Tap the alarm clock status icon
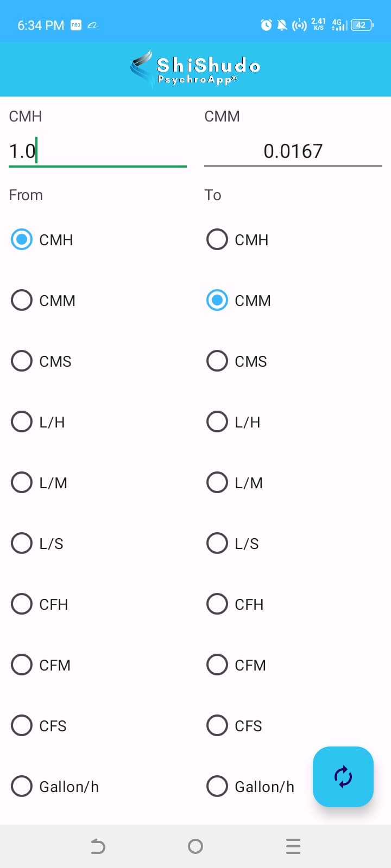 coord(266,25)
